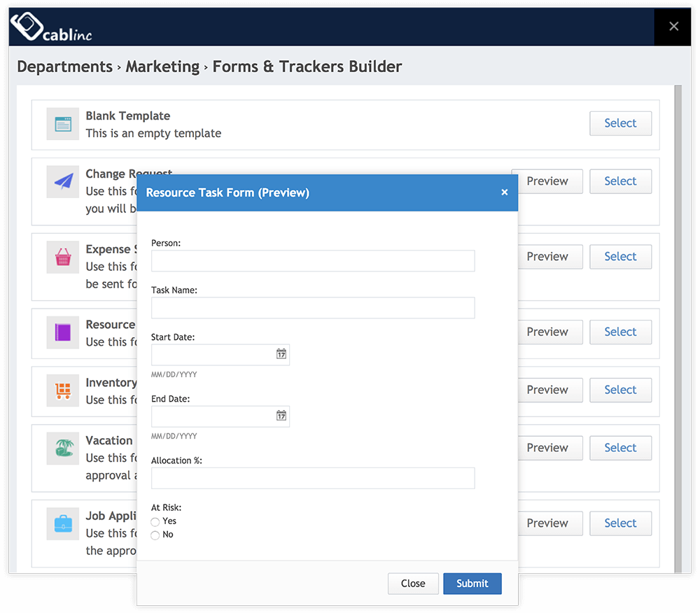700x613 pixels.
Task: Select the Blank Template
Action: (620, 123)
